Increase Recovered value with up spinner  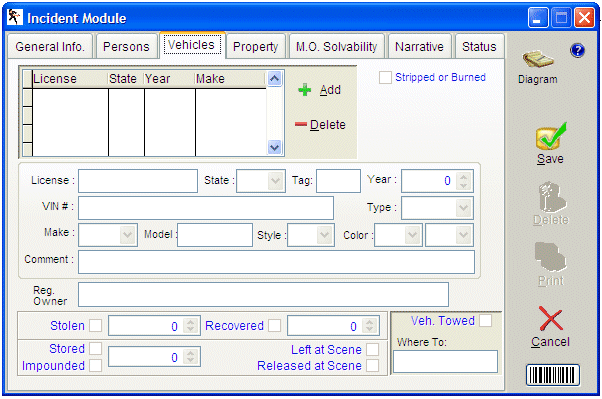tap(370, 321)
